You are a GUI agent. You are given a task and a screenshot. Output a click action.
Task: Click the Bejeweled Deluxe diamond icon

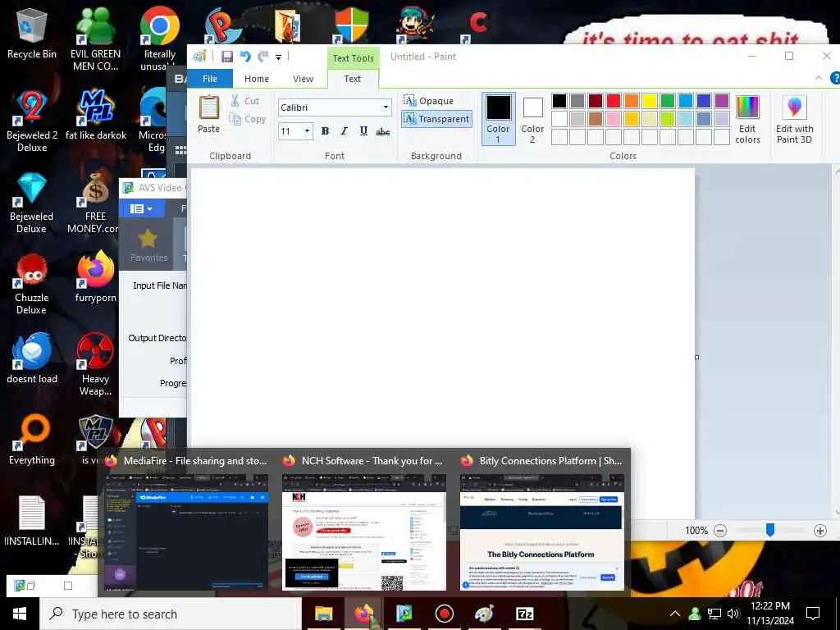[x=32, y=203]
